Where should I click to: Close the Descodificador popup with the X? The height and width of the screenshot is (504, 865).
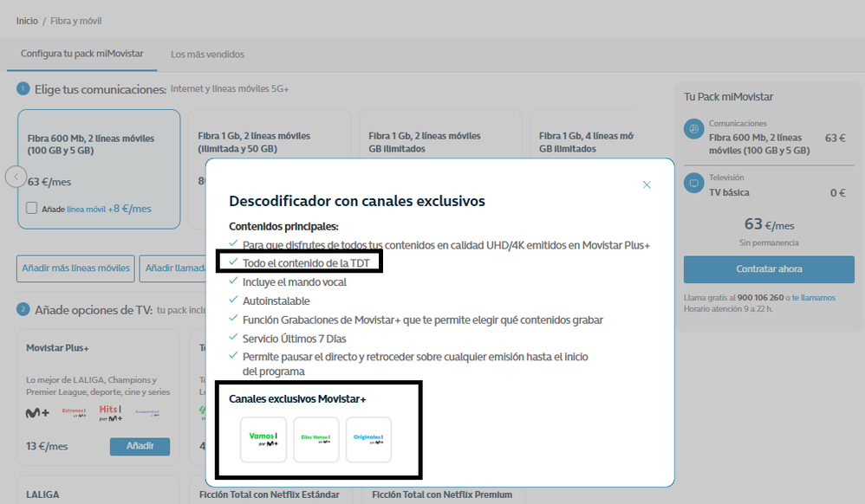coord(647,184)
